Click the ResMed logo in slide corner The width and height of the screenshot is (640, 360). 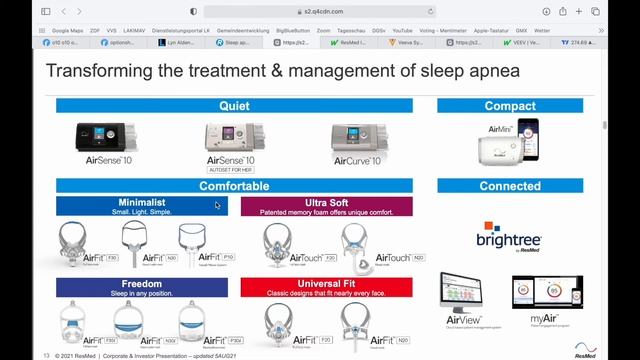tap(585, 350)
